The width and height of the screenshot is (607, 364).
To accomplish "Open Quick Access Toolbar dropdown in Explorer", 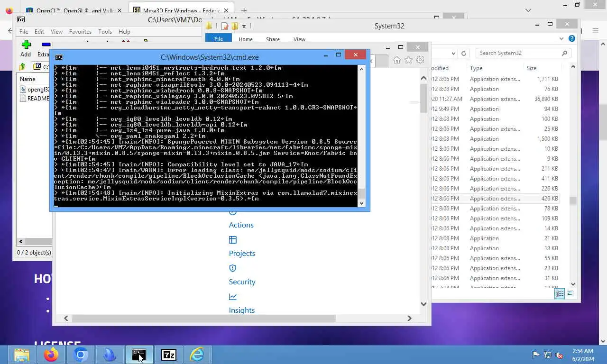I will tap(244, 26).
